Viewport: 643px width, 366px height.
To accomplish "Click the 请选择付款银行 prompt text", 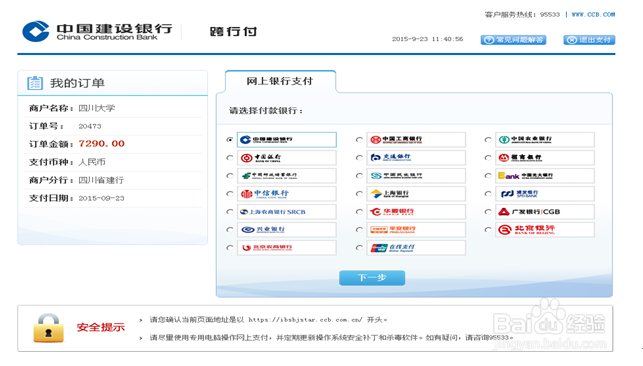I will point(266,111).
